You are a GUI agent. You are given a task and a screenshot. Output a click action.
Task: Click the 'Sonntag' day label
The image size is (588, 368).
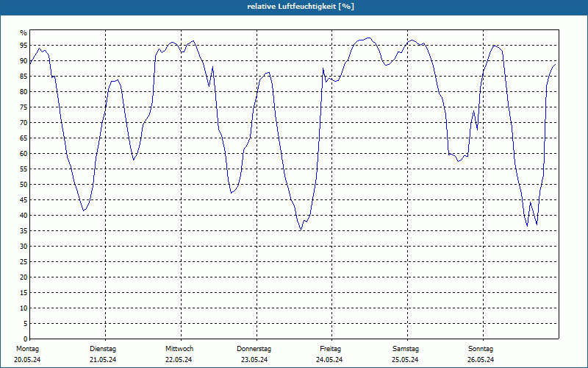(481, 349)
